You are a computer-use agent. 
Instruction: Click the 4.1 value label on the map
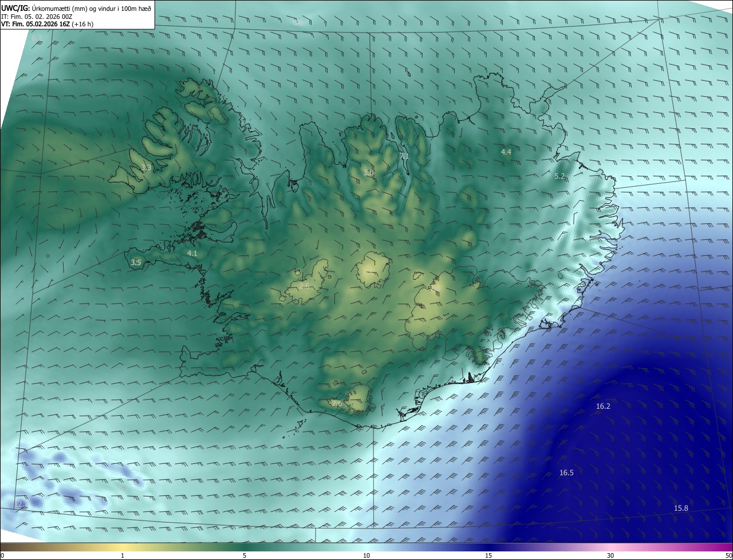coord(192,253)
